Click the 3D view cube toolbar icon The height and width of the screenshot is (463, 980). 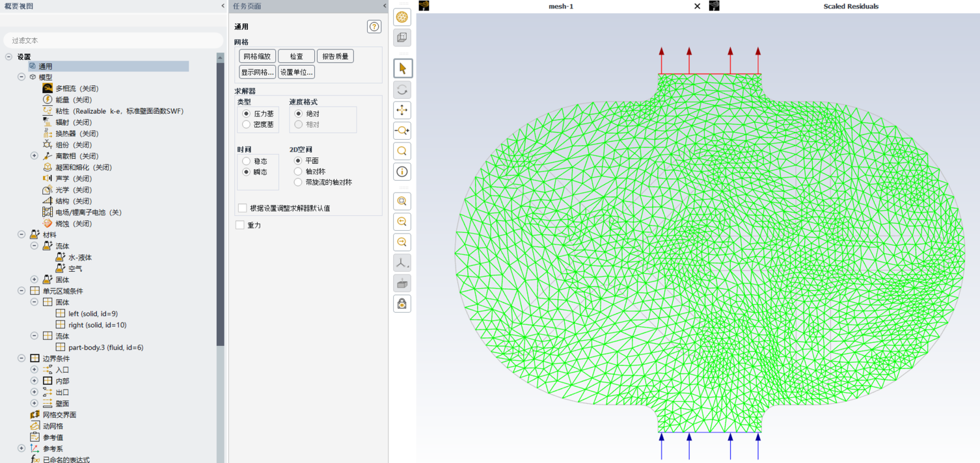tap(402, 38)
